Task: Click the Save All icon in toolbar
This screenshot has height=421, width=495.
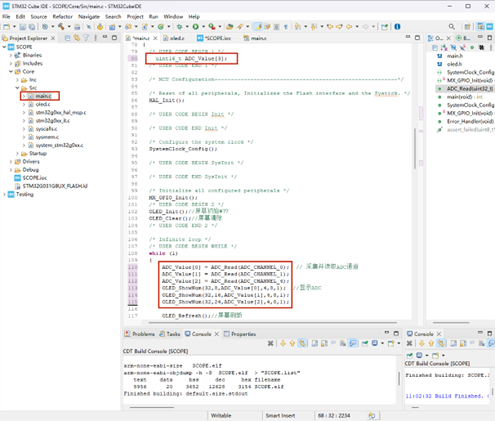Action: [x=32, y=27]
